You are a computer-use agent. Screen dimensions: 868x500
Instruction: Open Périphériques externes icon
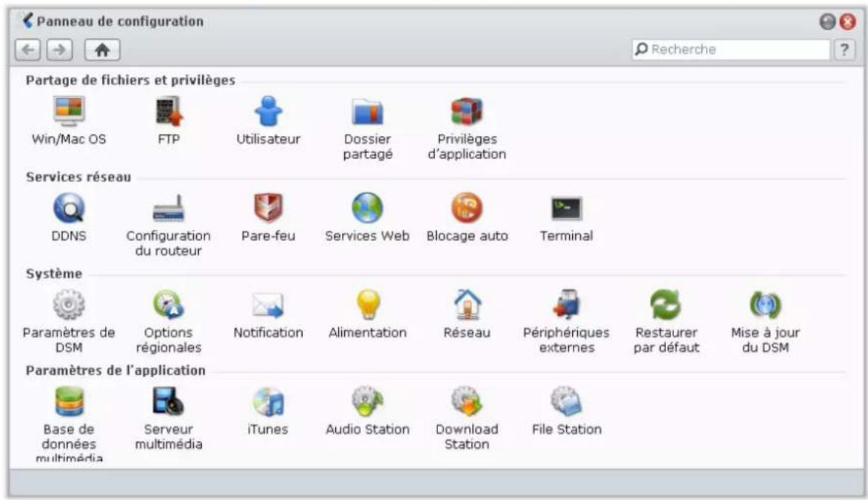(x=566, y=305)
